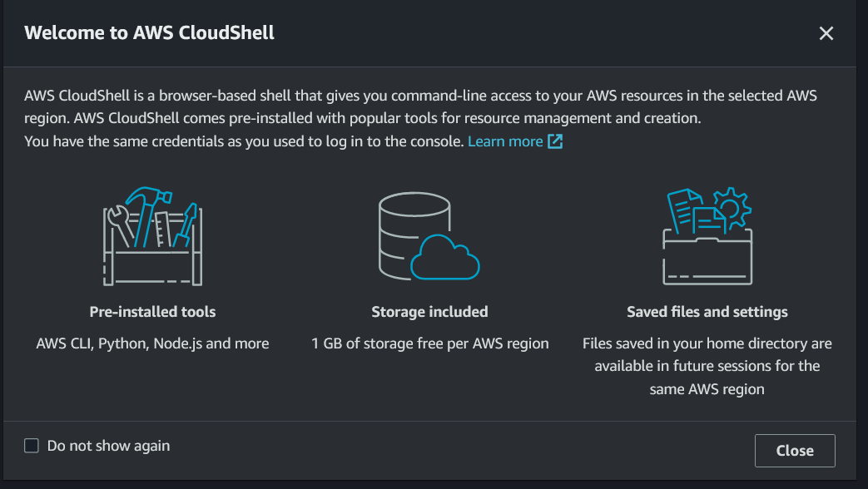Click the Close button
Viewport: 868px width, 489px height.
point(795,451)
